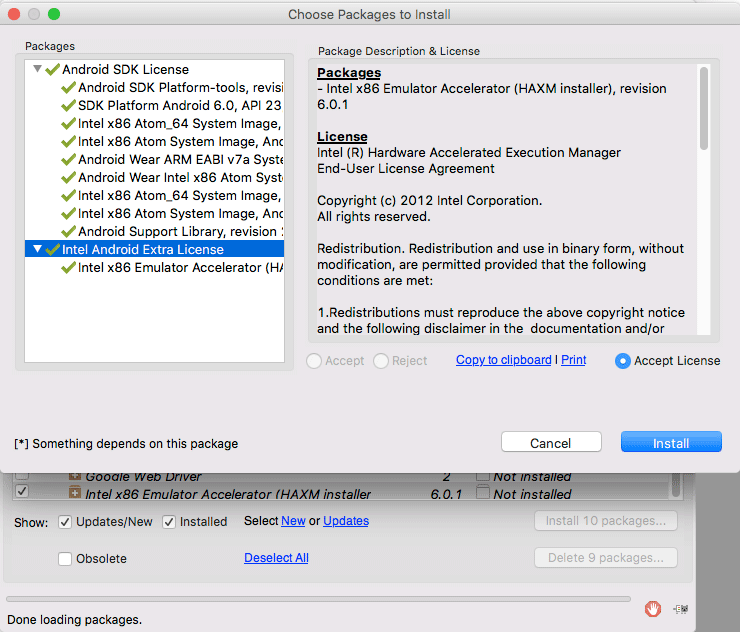Enable the Obsolete checkbox
Image resolution: width=740 pixels, height=632 pixels.
point(65,558)
